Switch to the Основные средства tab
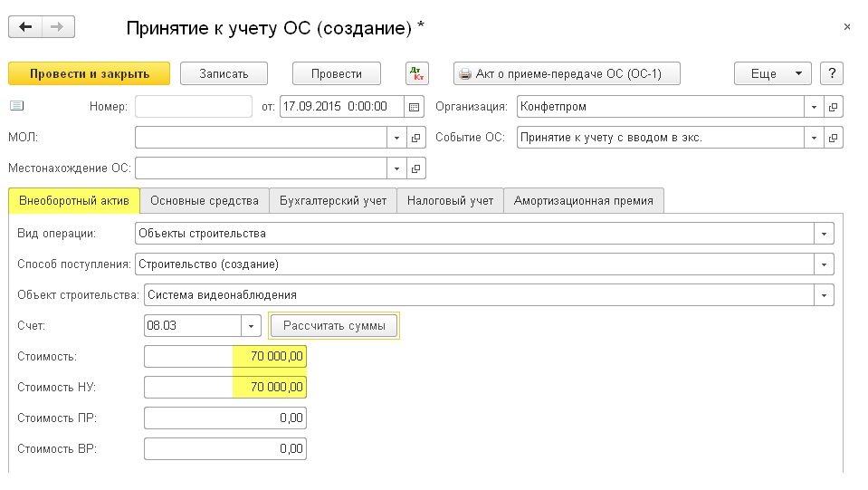 (x=205, y=200)
